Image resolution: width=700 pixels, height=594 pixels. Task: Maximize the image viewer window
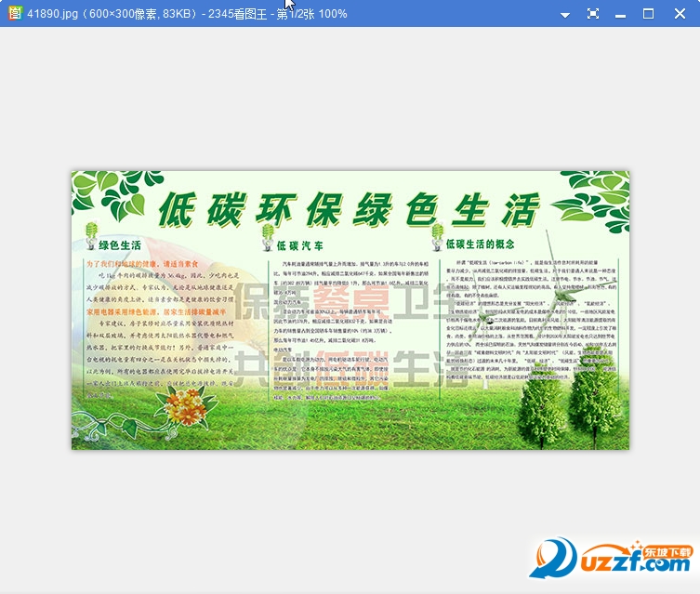click(x=648, y=14)
